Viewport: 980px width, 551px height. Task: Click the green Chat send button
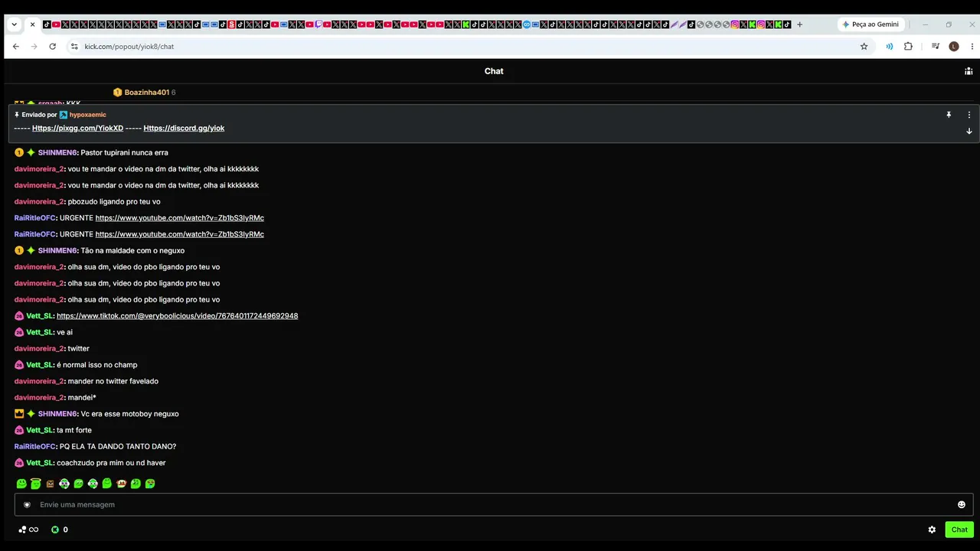(x=959, y=530)
